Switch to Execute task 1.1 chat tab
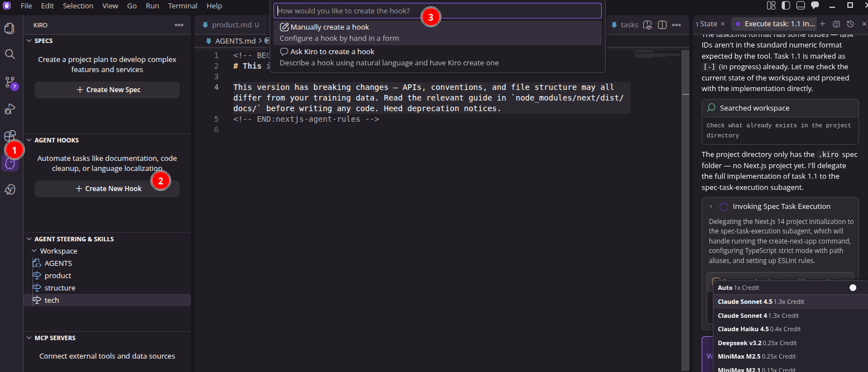The width and height of the screenshot is (868, 372). coord(774,24)
